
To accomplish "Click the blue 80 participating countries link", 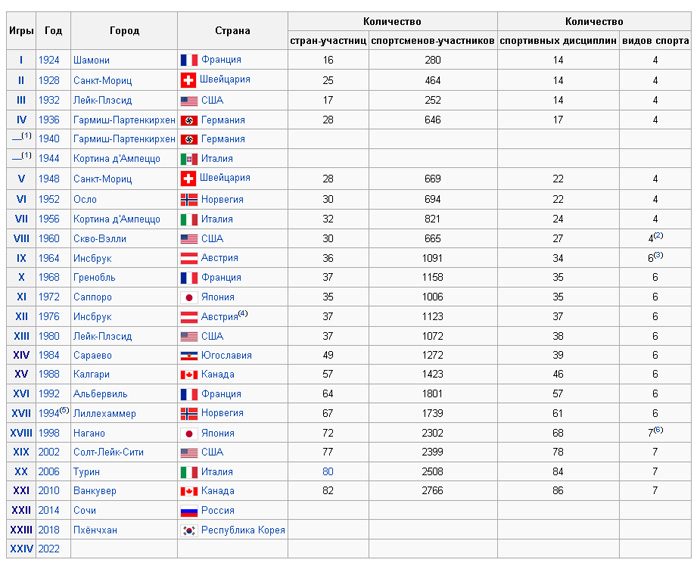I will pyautogui.click(x=328, y=472).
